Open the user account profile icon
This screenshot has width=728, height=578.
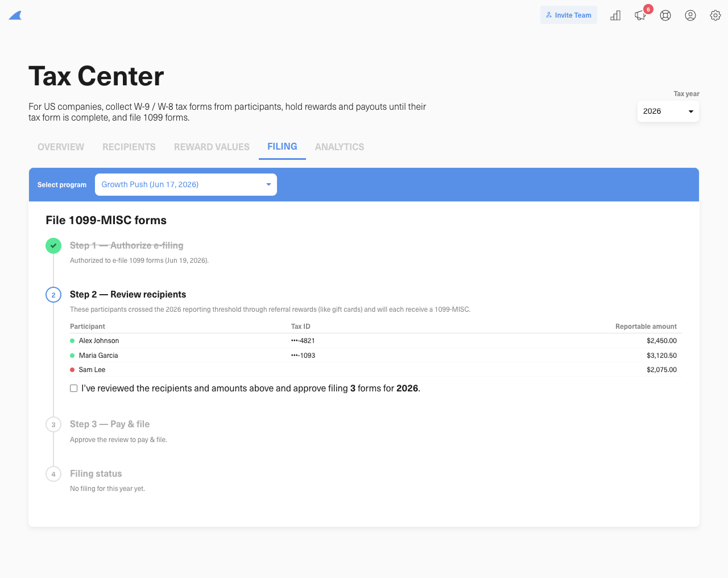[690, 15]
